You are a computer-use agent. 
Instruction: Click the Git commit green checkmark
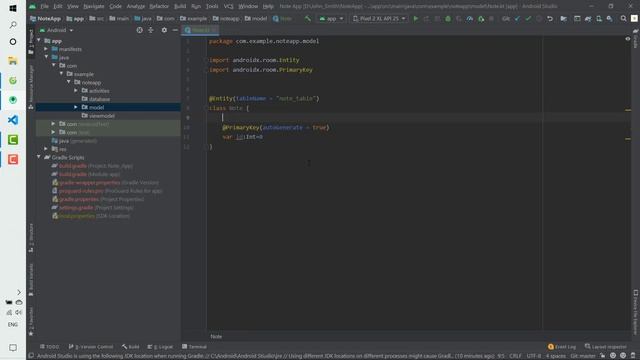click(528, 19)
